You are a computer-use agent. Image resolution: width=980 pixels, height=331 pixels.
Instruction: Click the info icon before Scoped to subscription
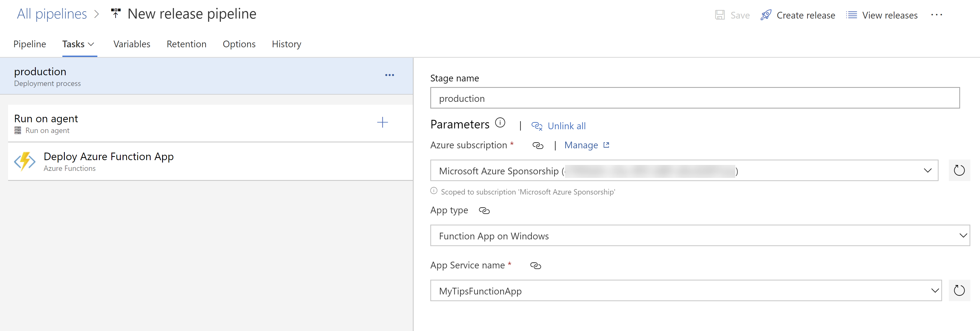pos(434,191)
